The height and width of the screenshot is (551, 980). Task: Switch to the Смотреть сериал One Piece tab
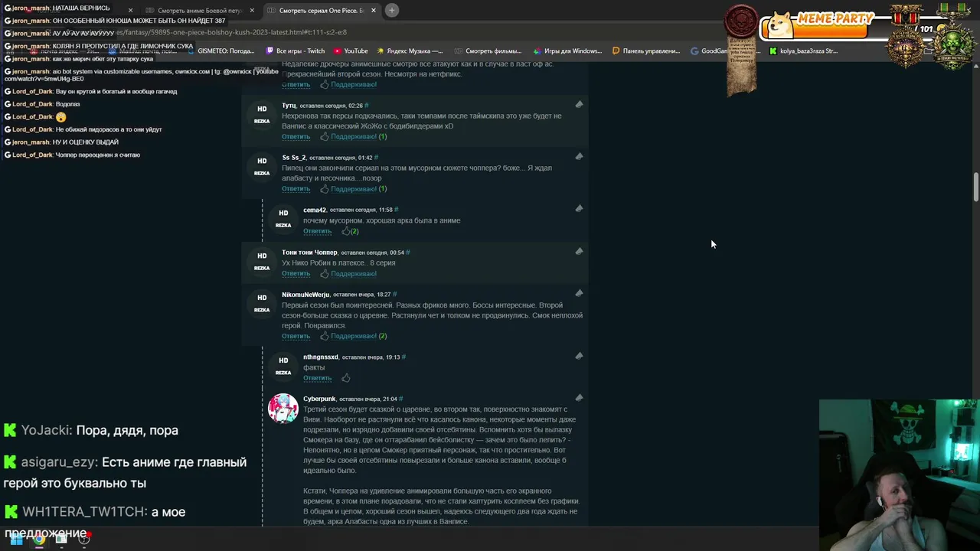[x=322, y=11]
